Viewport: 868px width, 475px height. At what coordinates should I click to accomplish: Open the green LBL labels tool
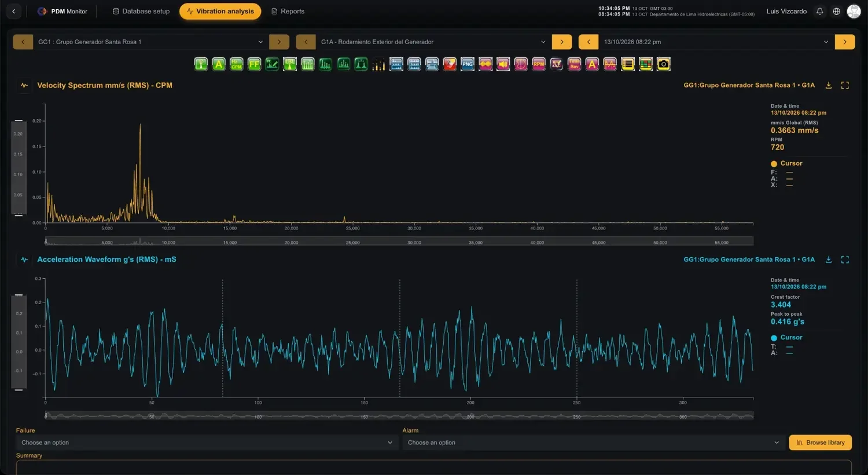(x=290, y=64)
